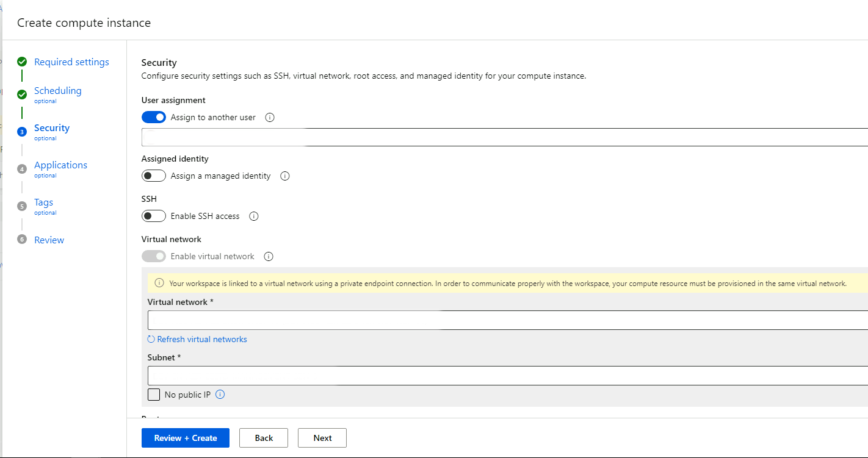
Task: Open the Subnet dropdown
Action: click(x=507, y=376)
